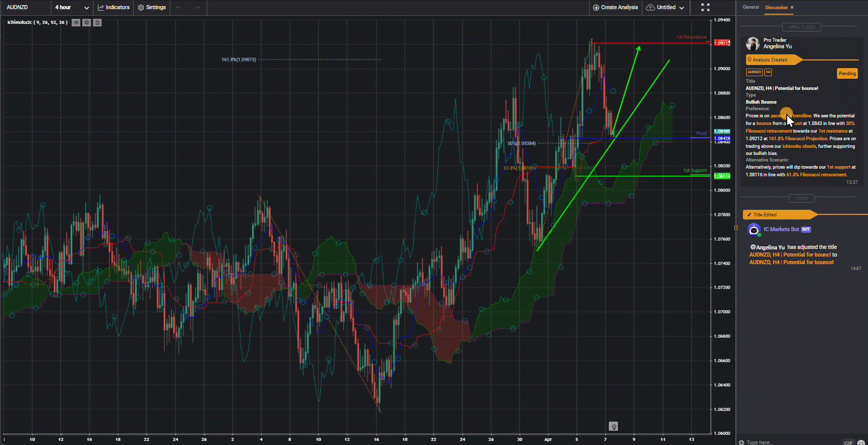
Task: Click the @Angelina Yu mention
Action: 767,247
